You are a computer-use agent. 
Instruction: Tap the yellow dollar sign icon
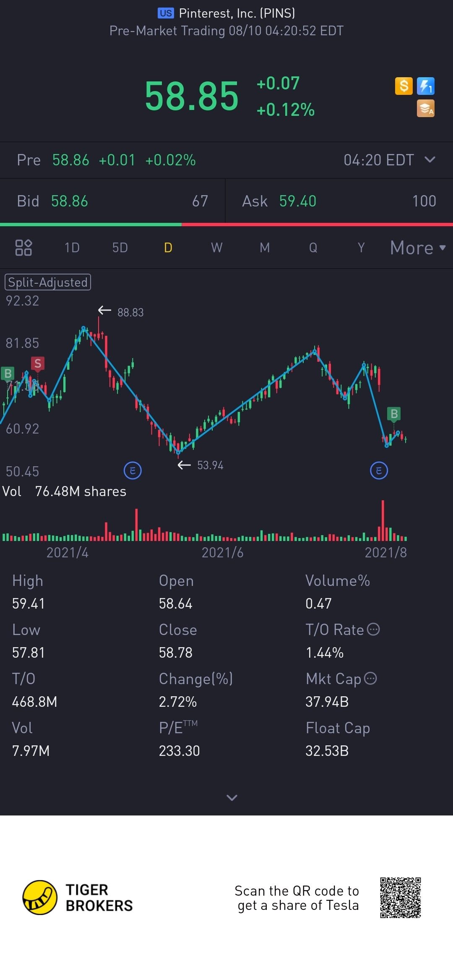click(404, 86)
